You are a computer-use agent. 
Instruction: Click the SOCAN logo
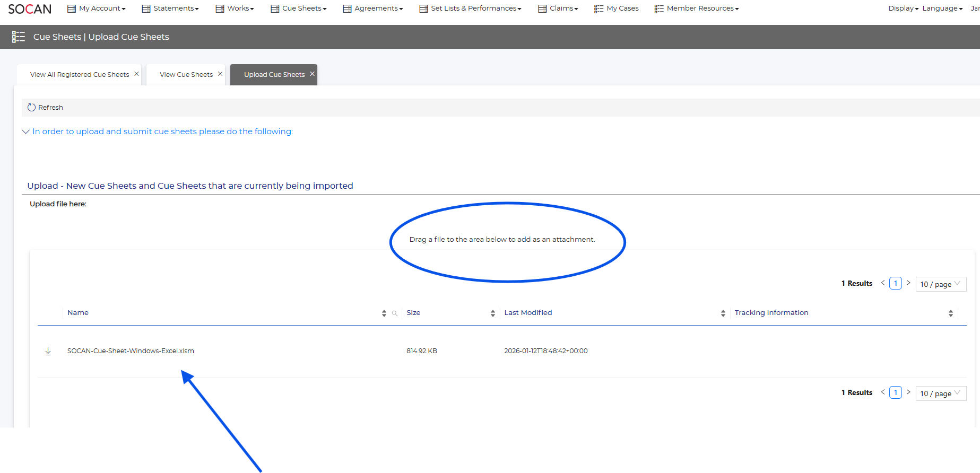[x=30, y=9]
